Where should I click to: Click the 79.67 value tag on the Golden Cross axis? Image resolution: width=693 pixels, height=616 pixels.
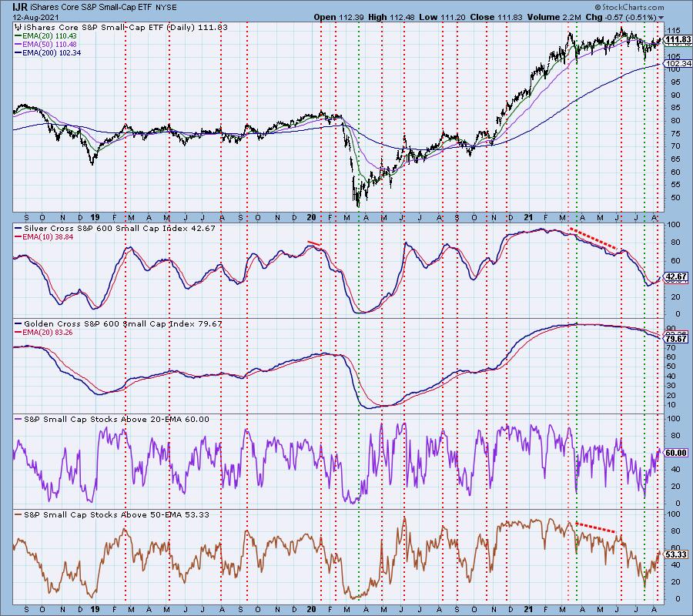pyautogui.click(x=676, y=339)
